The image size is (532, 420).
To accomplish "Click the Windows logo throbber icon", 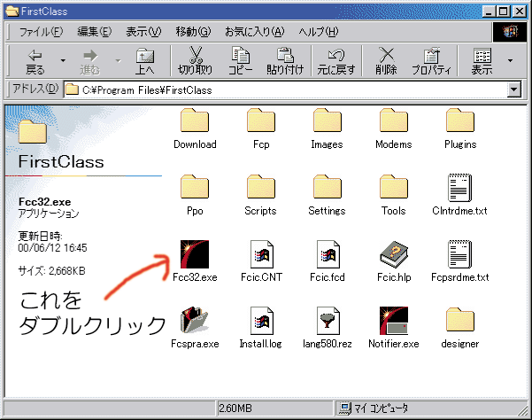I will (510, 32).
